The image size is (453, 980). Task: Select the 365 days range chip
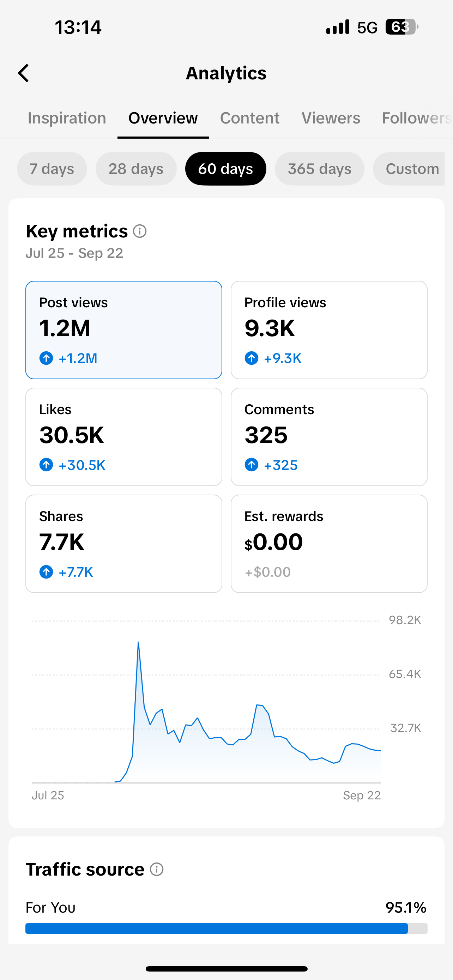320,169
